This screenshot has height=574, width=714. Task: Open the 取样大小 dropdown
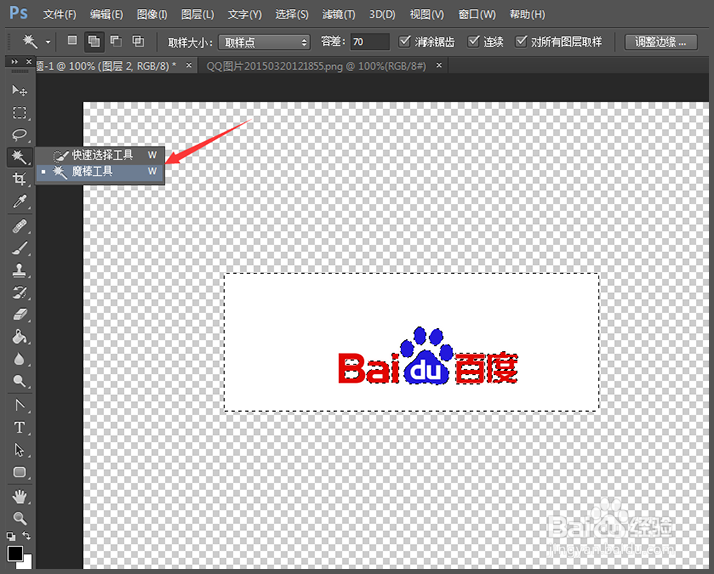tap(264, 42)
